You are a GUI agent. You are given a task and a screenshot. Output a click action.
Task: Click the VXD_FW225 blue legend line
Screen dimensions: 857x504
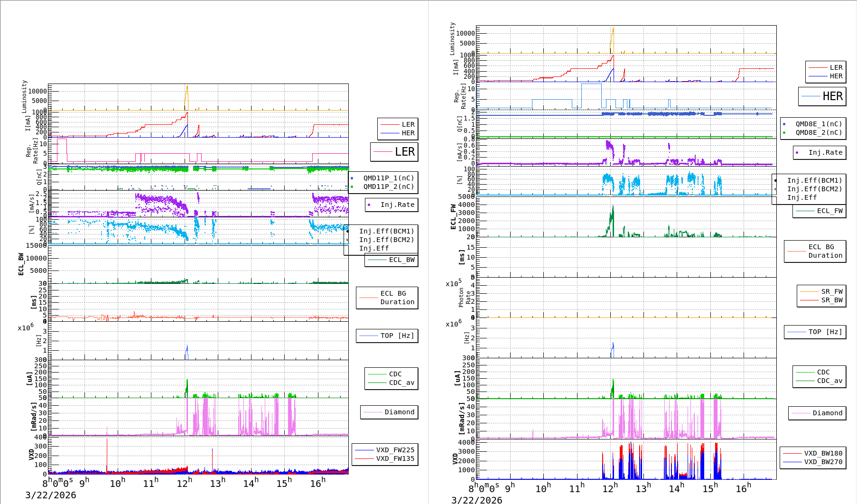364,450
